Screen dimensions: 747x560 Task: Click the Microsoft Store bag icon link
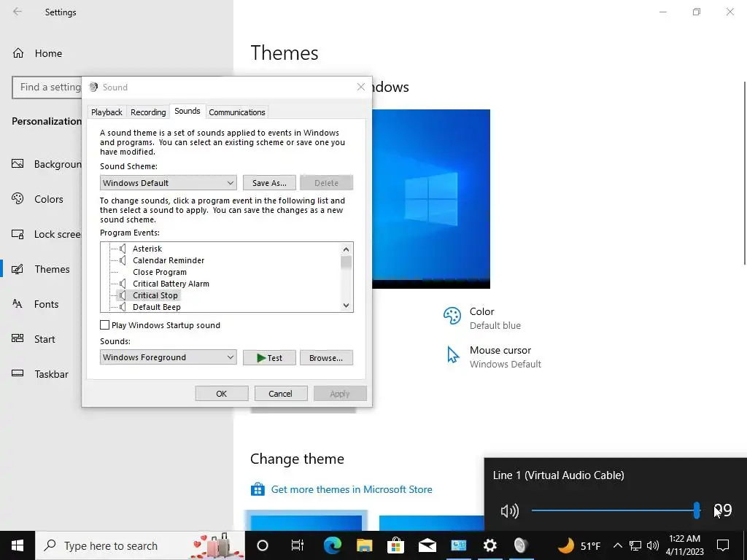tap(258, 489)
